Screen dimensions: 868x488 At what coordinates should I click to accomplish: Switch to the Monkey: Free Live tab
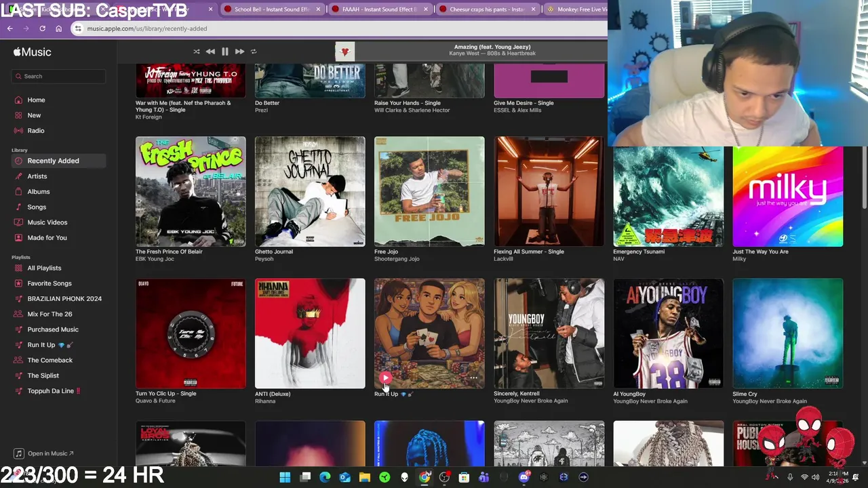coord(575,9)
